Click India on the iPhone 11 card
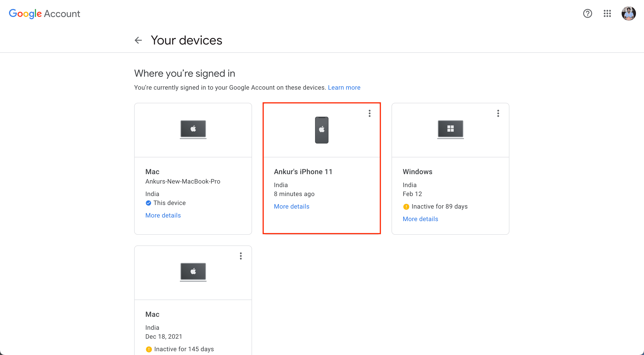644x355 pixels. click(281, 185)
